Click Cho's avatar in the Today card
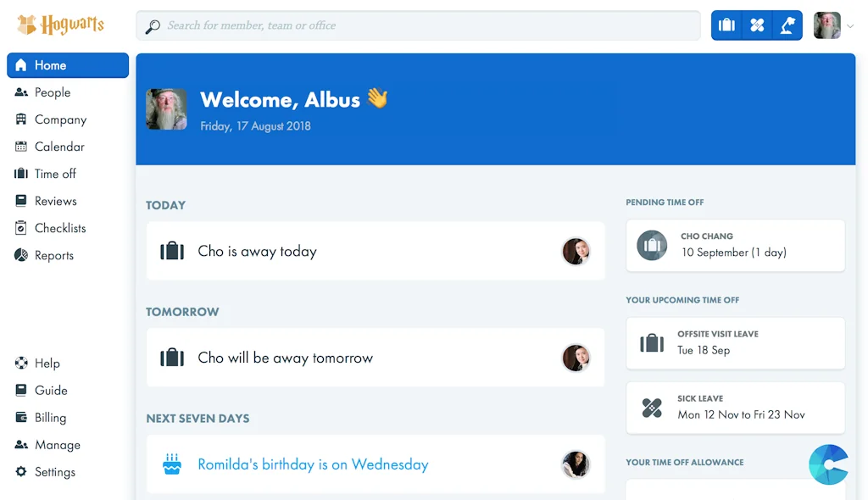Image resolution: width=868 pixels, height=500 pixels. pos(576,251)
